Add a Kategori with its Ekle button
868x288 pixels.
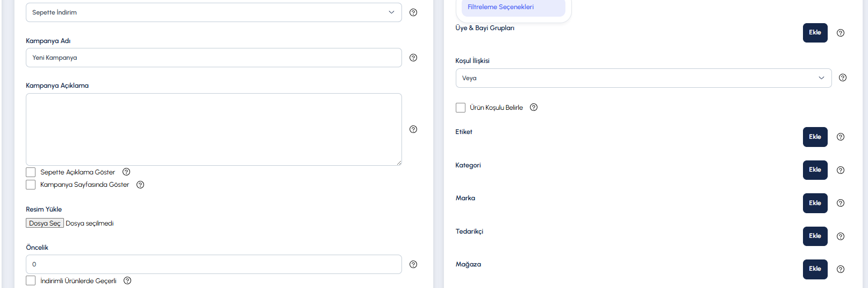pos(815,170)
